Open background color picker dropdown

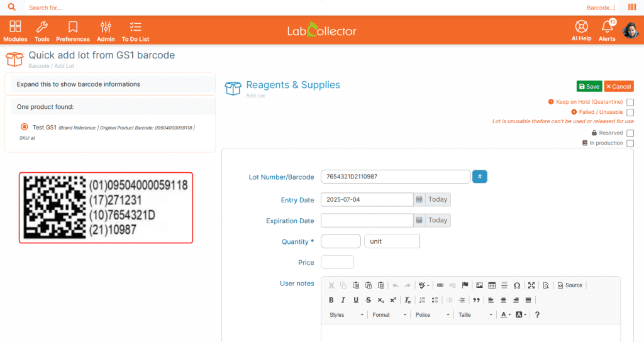click(521, 315)
